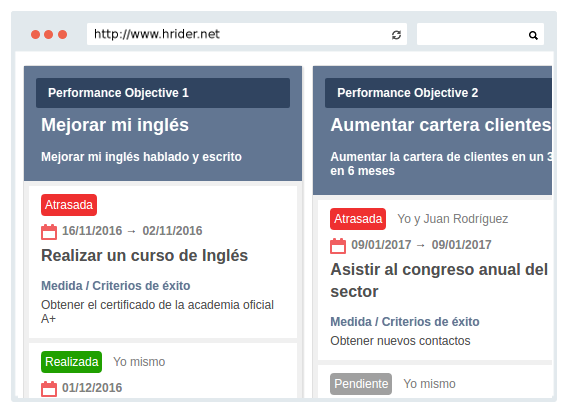Viewport: 572px width, 412px height.
Task: Click the date 01/12/2016
Action: [92, 388]
